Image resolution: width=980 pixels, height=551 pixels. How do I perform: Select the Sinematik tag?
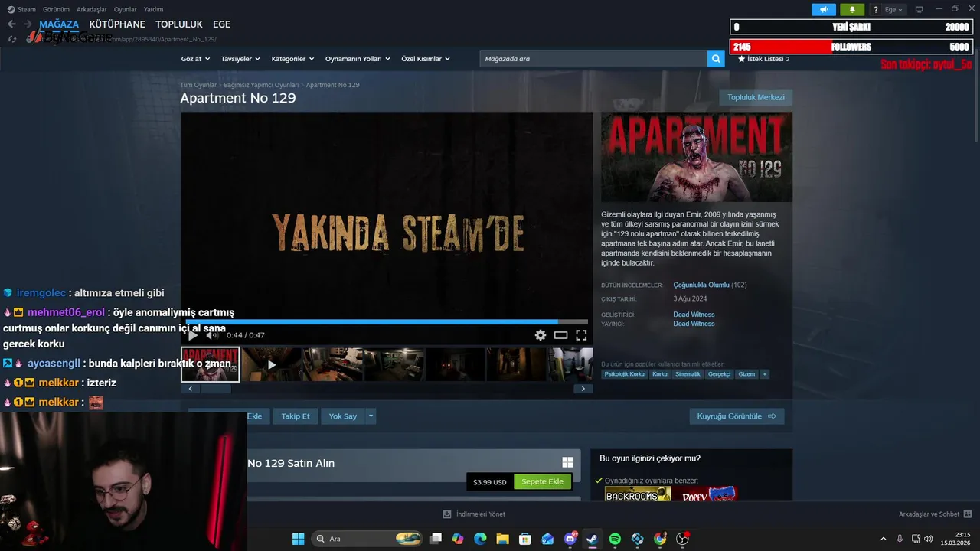[x=688, y=374]
